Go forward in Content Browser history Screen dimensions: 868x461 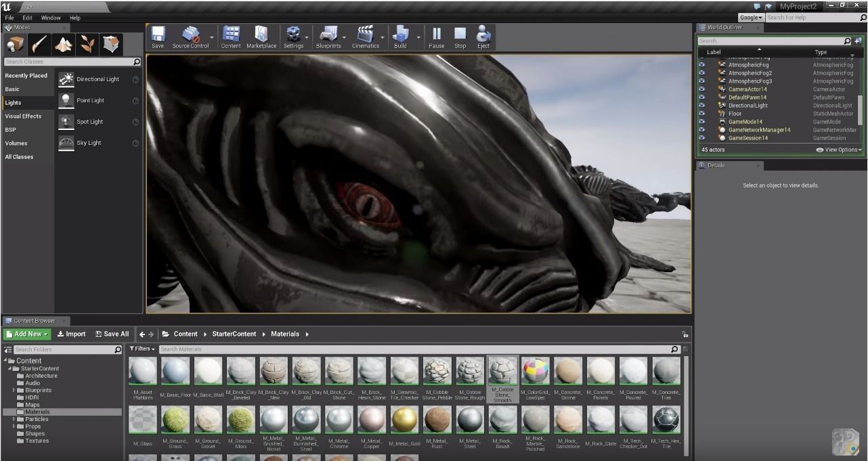[x=151, y=334]
